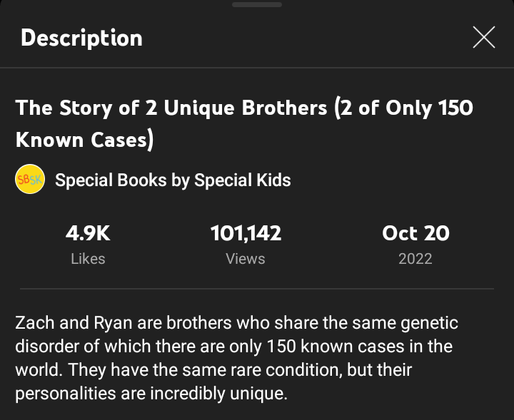Click the Description panel heading

[x=81, y=38]
